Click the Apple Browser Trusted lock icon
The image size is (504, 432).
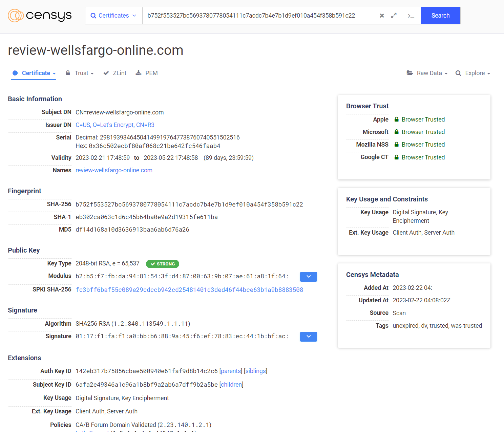(x=397, y=120)
